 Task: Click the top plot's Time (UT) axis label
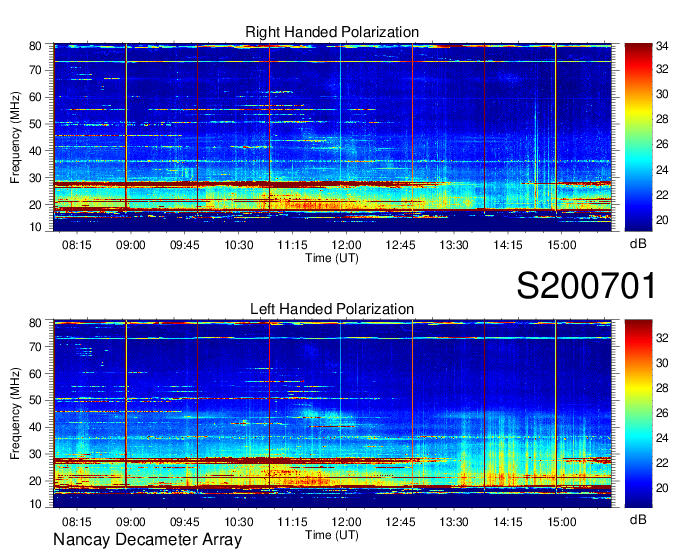[332, 258]
